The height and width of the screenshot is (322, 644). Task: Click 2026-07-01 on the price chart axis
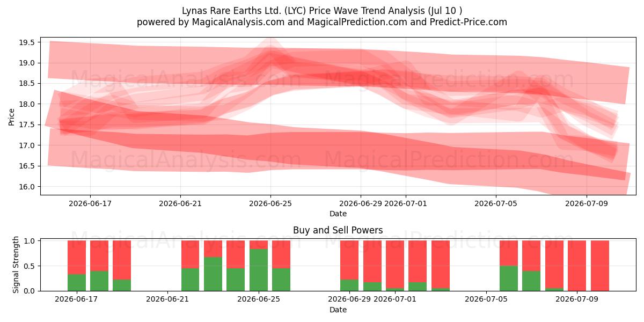[406, 203]
